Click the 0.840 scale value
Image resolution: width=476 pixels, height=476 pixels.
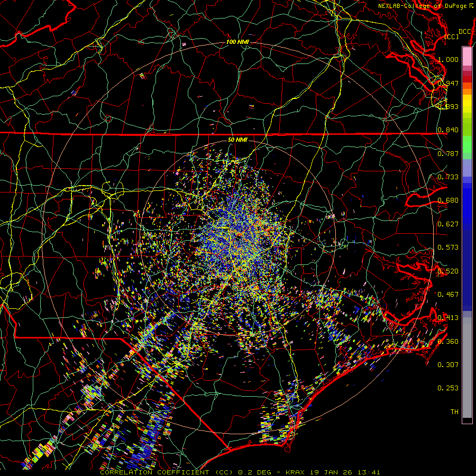click(x=448, y=130)
